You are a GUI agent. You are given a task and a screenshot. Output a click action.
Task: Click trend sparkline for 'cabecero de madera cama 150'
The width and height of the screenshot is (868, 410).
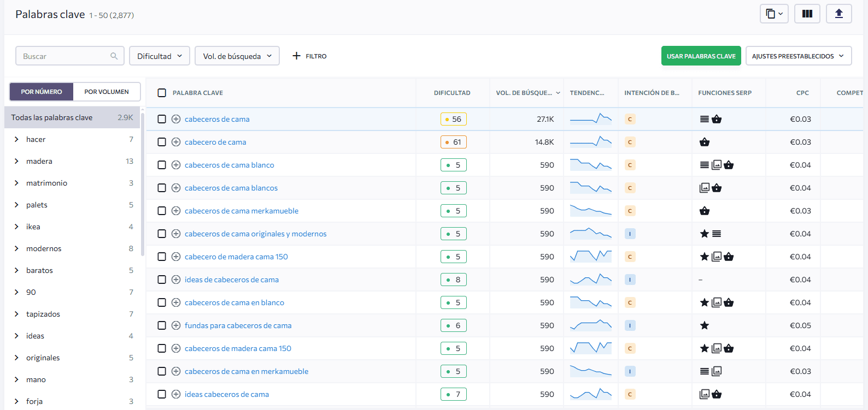[590, 256]
